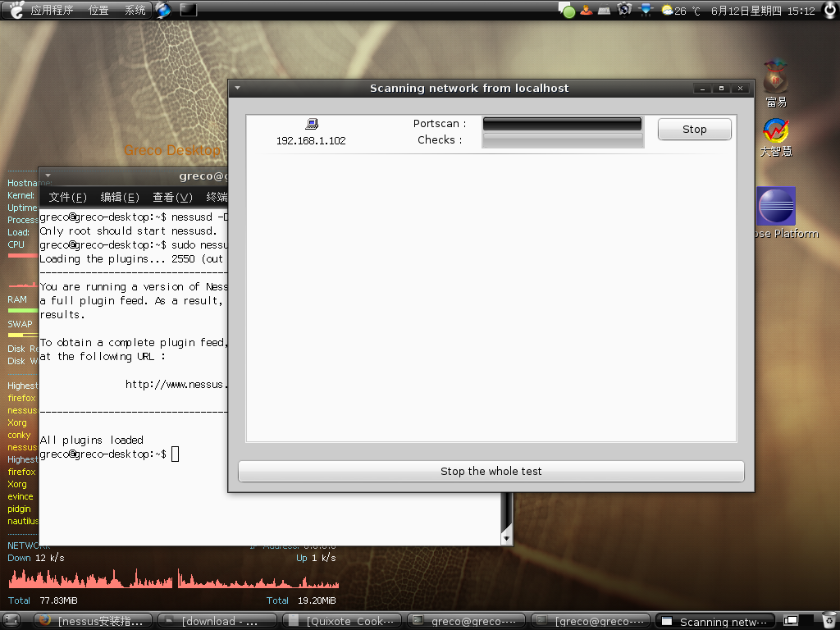
Task: Open the trash icon in the bottom panel
Action: [x=829, y=620]
